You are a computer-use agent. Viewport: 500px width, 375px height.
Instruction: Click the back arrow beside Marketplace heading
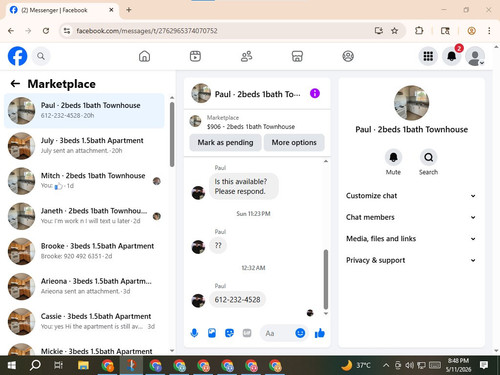15,84
